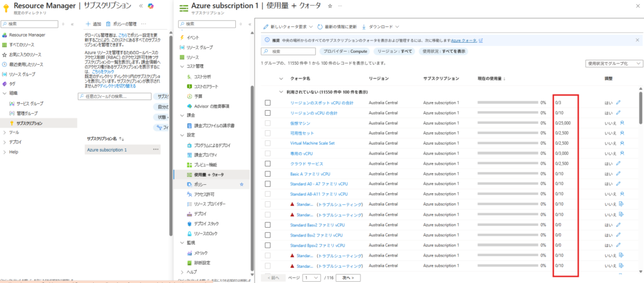Click the ポリシーの管理 clipboard icon
The image size is (644, 283).
[108, 24]
